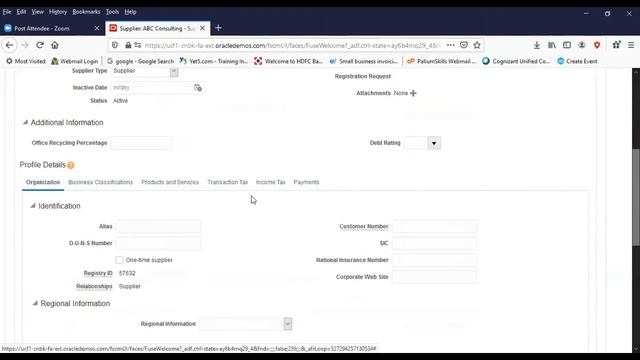Open the Tools menu
Viewport: 640px width, 360px height.
[112, 12]
